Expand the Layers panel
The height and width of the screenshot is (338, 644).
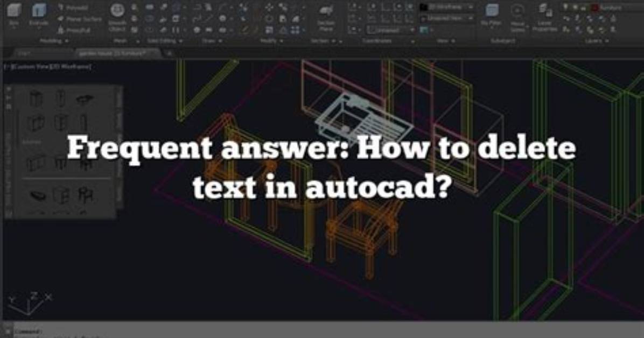598,41
